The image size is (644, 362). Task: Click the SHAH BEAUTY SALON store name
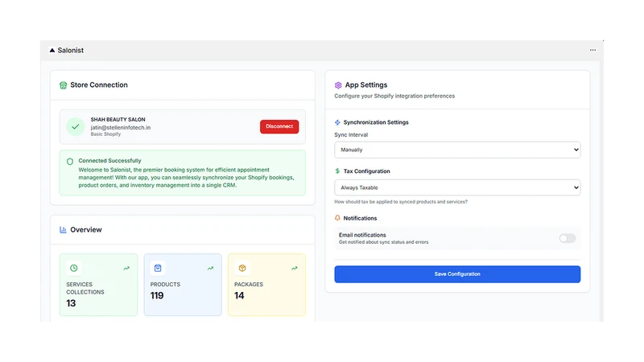pos(118,119)
